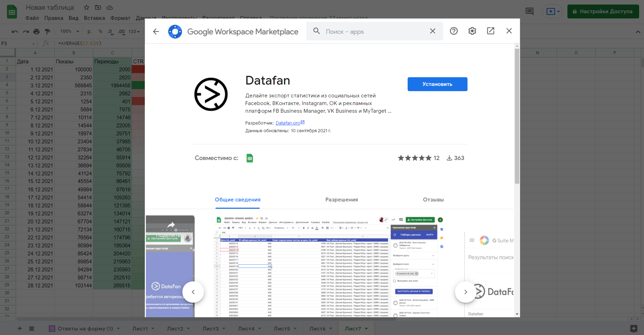644x335 pixels.
Task: Switch to the Отзывы tab
Action: coord(433,200)
